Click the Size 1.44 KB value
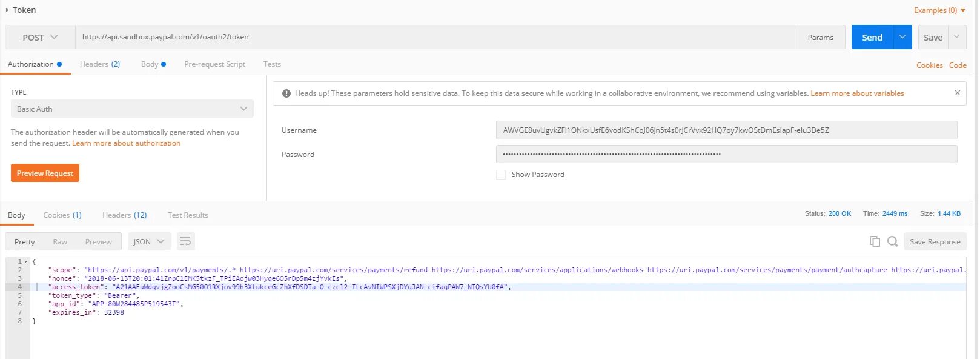980x359 pixels. pos(949,213)
